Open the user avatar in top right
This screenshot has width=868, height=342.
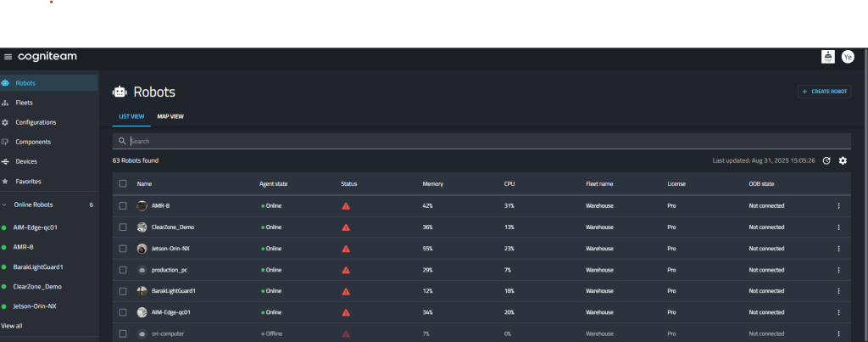click(x=847, y=57)
